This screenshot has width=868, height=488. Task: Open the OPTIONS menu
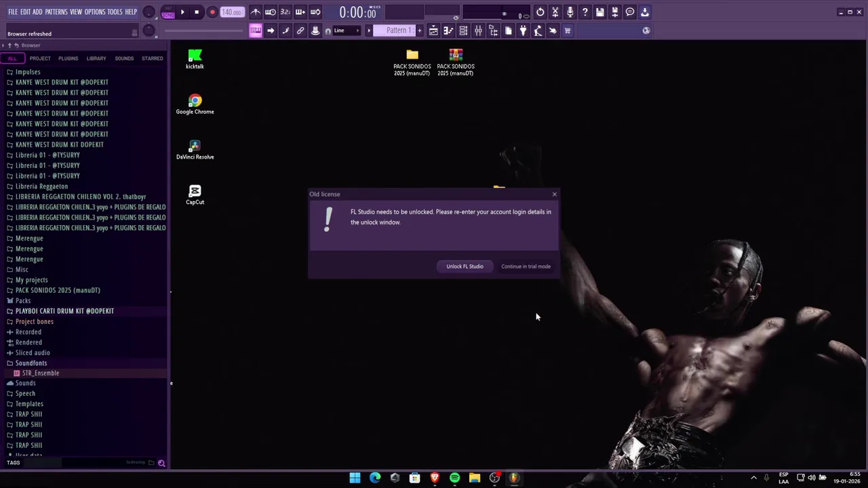95,12
